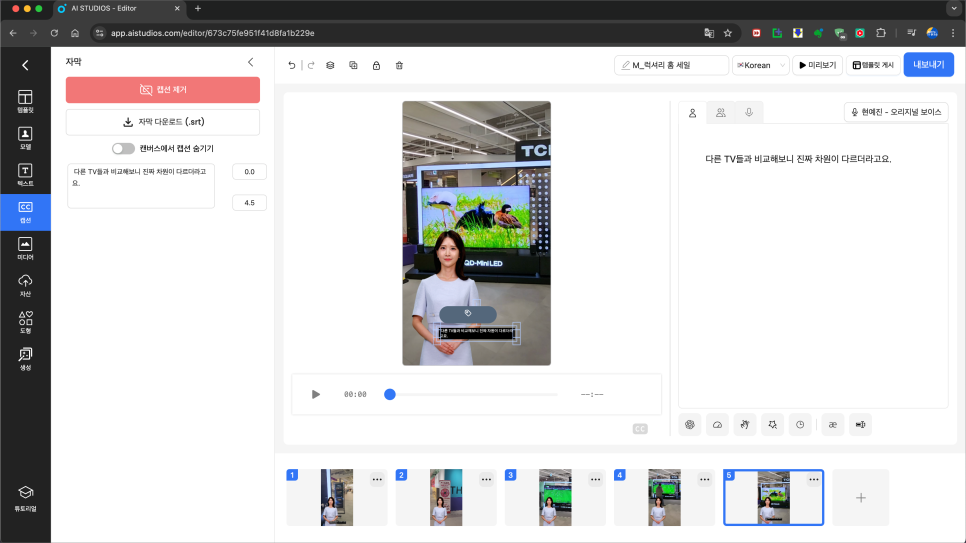Select scene 2 thumbnail
Screen dimensions: 966x543
446,497
